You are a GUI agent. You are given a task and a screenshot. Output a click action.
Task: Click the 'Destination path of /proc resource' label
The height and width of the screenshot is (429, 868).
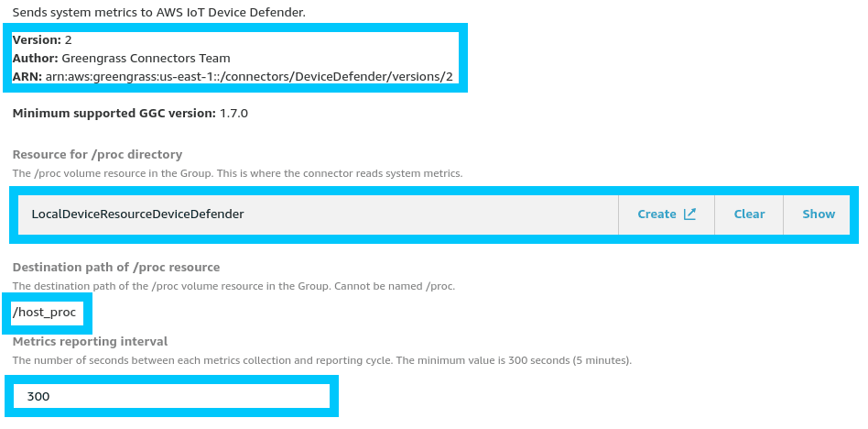click(115, 268)
